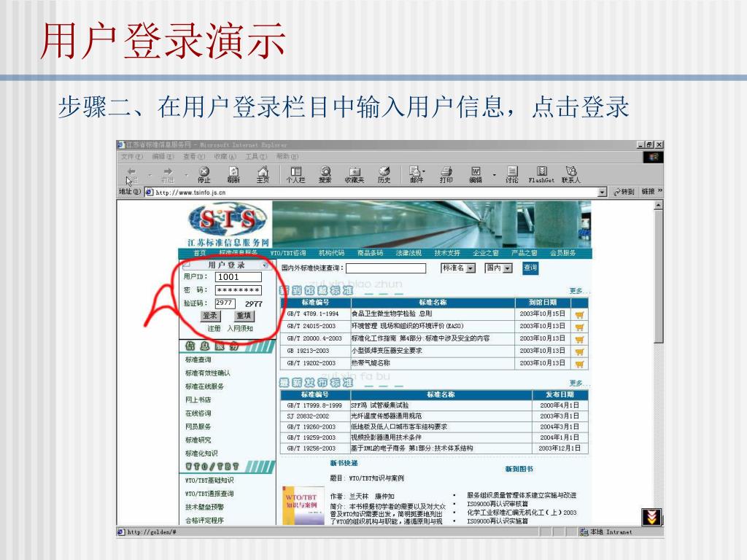Image resolution: width=747 pixels, height=560 pixels.
Task: Open the 技术支持 navigation tab
Action: coord(447,253)
